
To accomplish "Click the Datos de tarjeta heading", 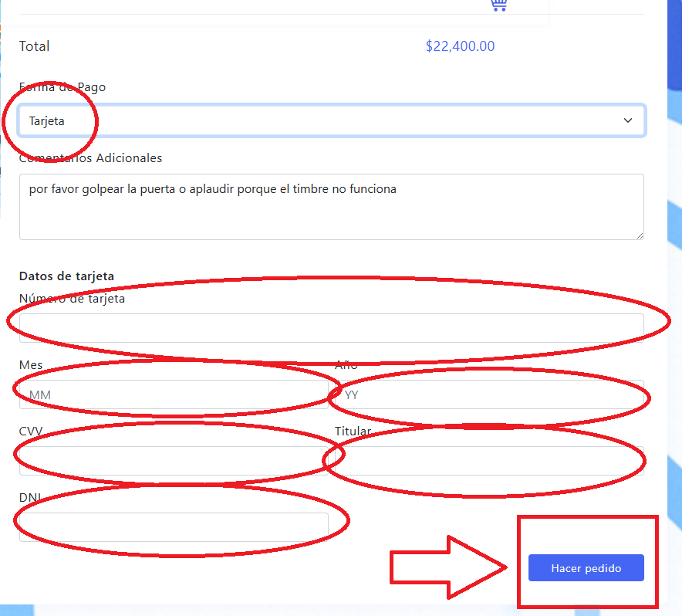I will pyautogui.click(x=66, y=276).
